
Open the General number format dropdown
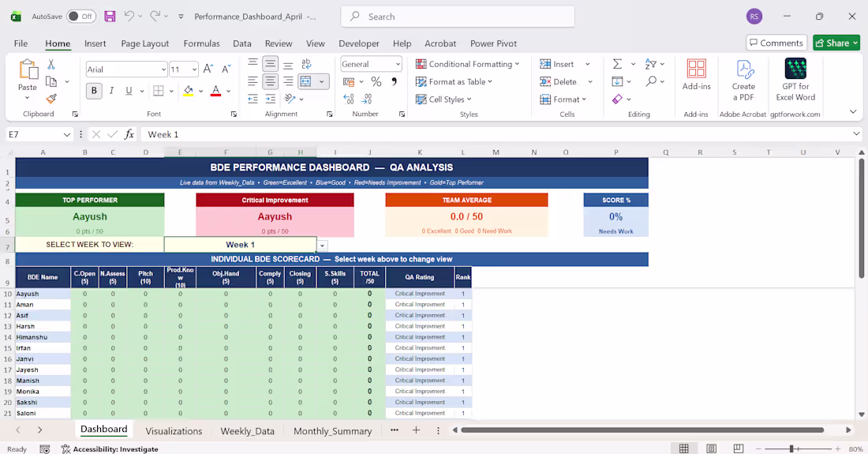(x=398, y=64)
